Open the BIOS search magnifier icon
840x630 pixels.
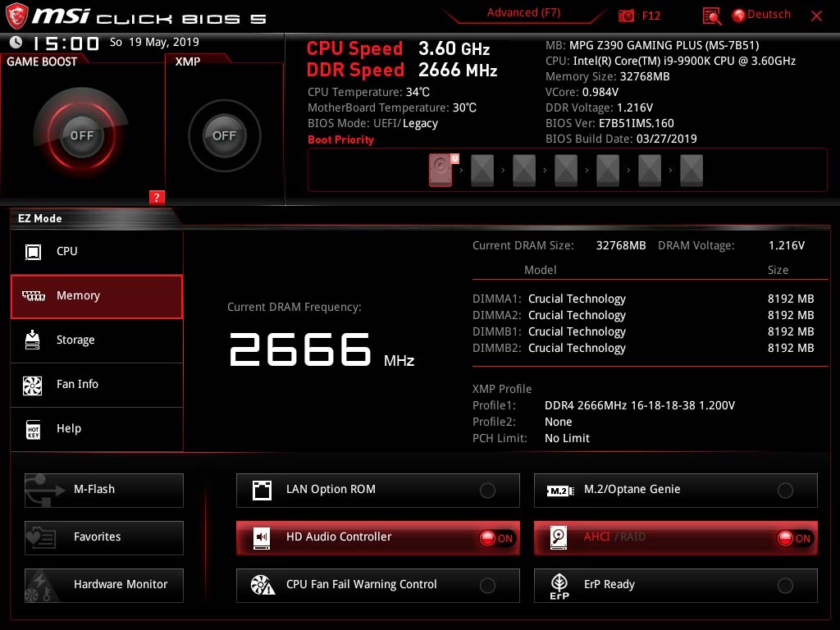click(x=712, y=16)
